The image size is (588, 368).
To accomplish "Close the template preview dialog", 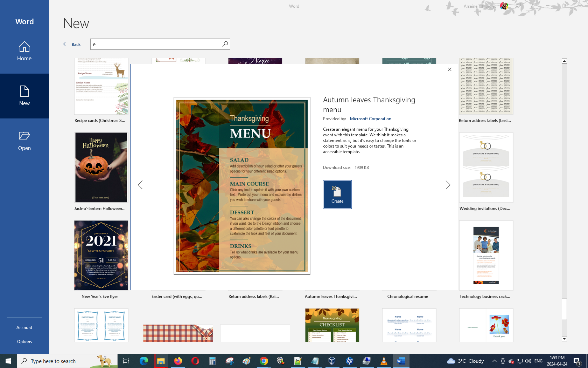I will point(450,69).
